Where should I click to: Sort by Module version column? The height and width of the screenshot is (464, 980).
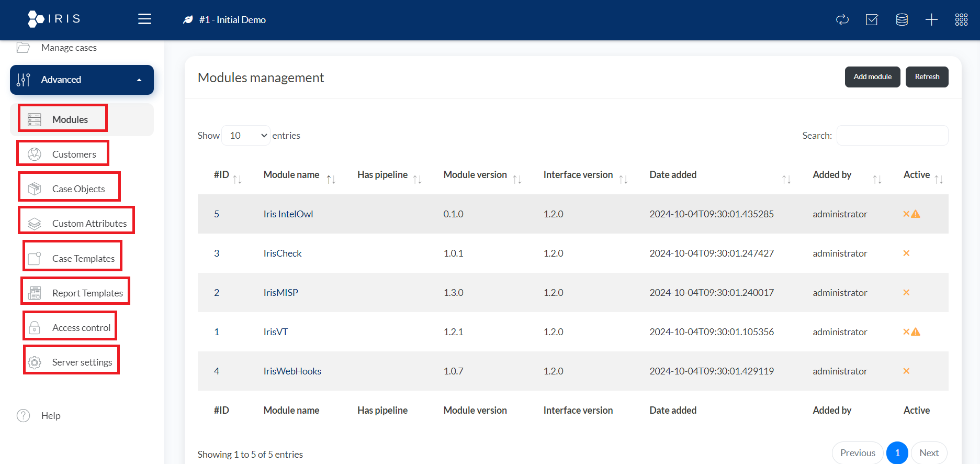coord(482,175)
